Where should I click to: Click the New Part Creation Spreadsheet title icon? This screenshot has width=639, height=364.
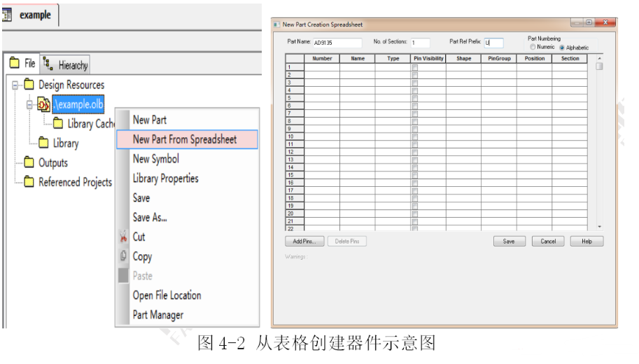point(277,24)
